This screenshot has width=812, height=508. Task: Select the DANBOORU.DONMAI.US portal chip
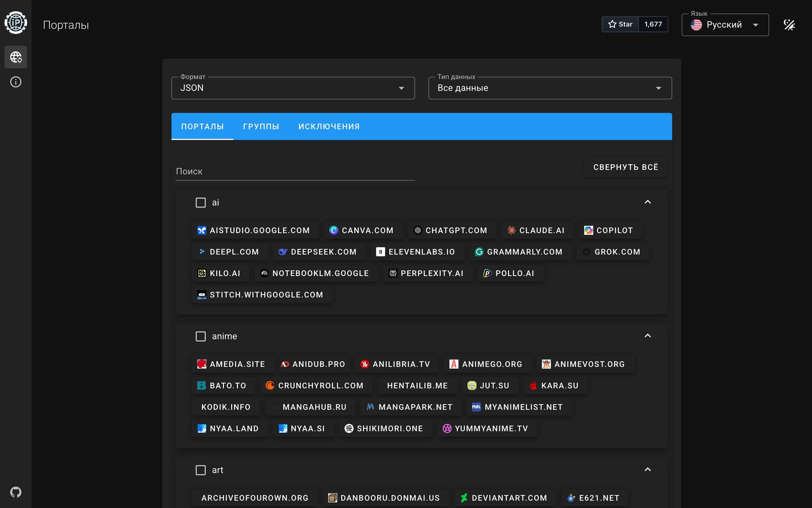coord(386,498)
